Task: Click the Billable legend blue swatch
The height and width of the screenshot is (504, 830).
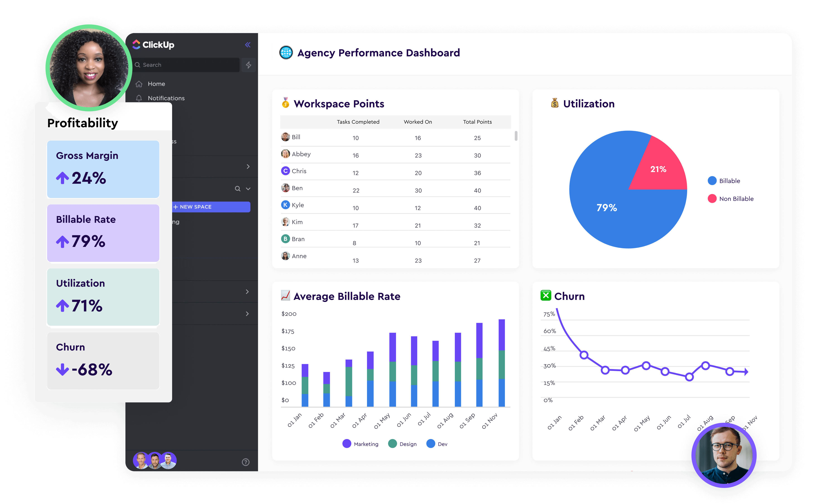Action: click(712, 181)
